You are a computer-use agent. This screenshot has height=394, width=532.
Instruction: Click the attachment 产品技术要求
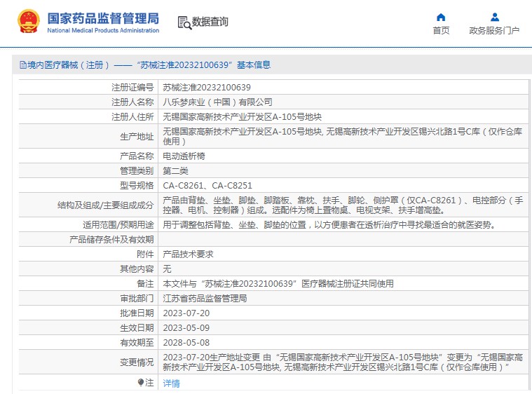[x=188, y=254]
